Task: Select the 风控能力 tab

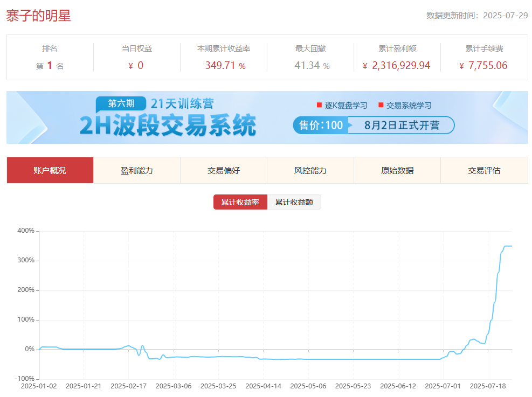Action: click(310, 170)
